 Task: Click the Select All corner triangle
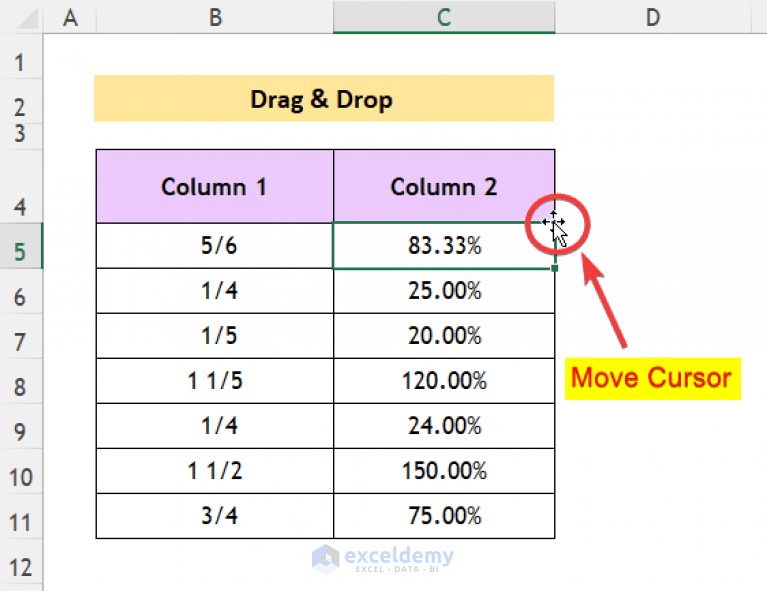26,18
